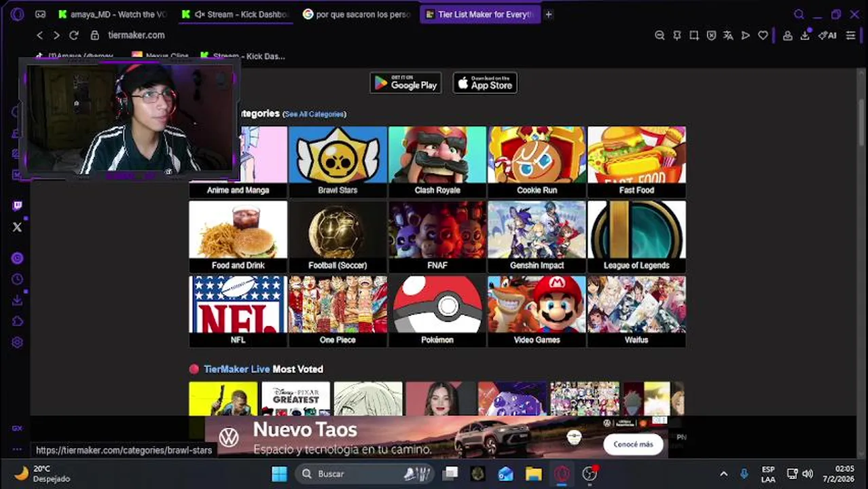The width and height of the screenshot is (868, 489).
Task: Open the Disney Pixar Greatest tier list thumbnail
Action: [295, 399]
